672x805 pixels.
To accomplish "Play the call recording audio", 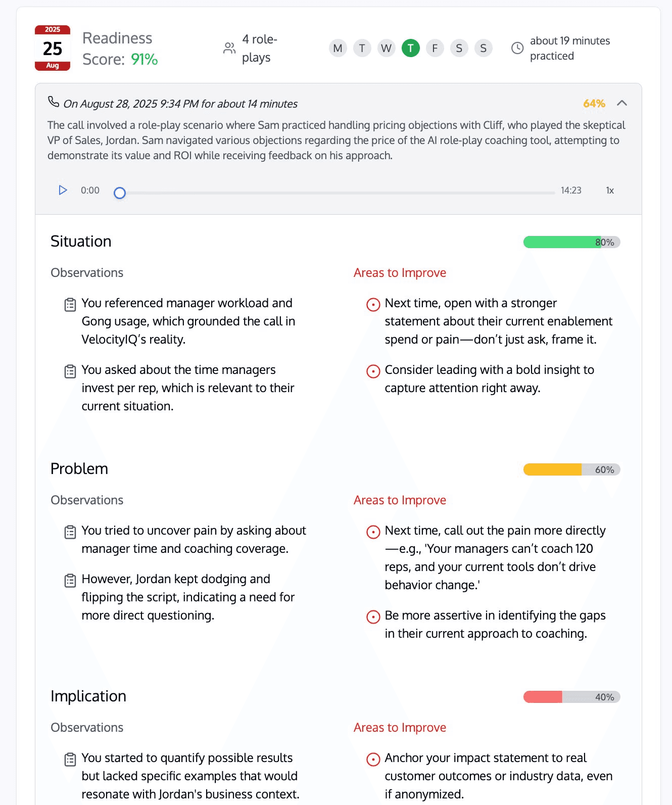I will (x=63, y=191).
